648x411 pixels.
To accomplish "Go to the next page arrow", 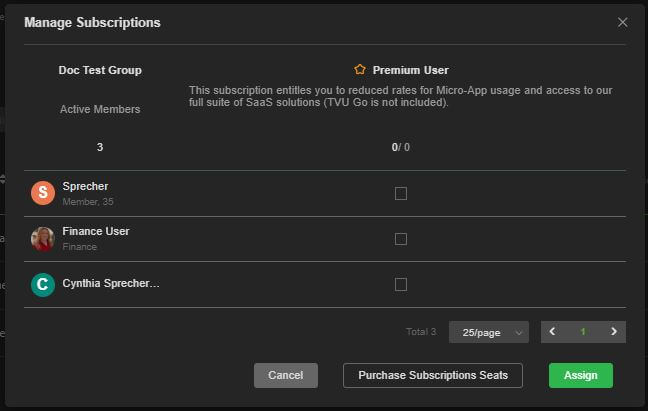I will click(x=614, y=332).
